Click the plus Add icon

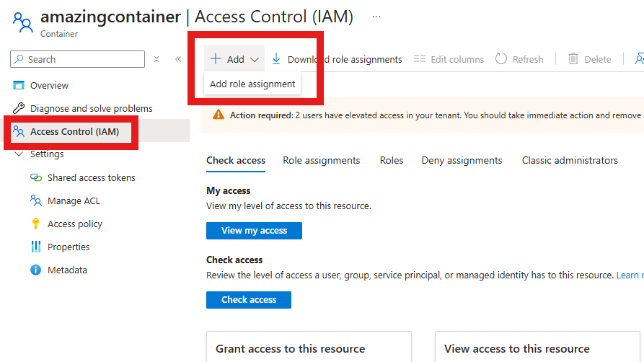(215, 58)
